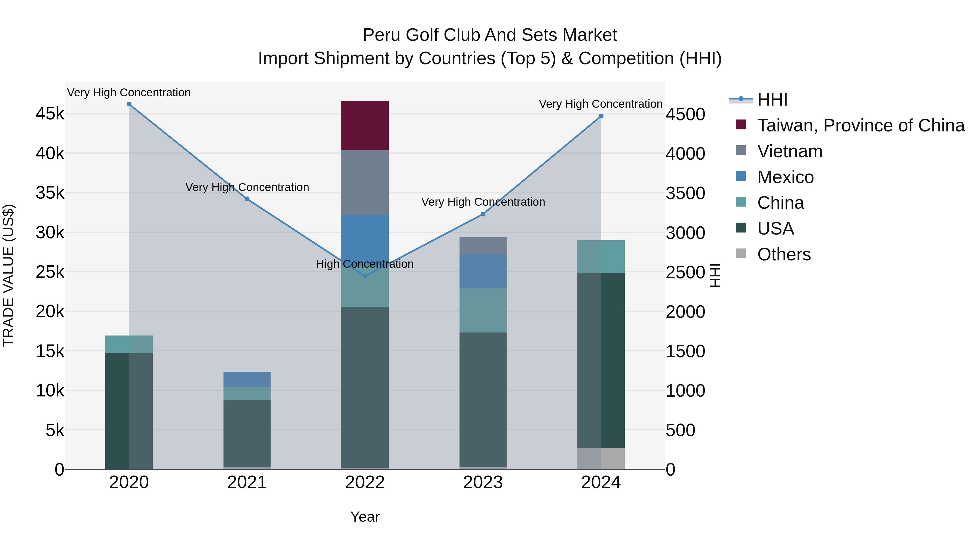This screenshot has height=551, width=980.
Task: Click the China bar segment in 2023
Action: pos(483,311)
